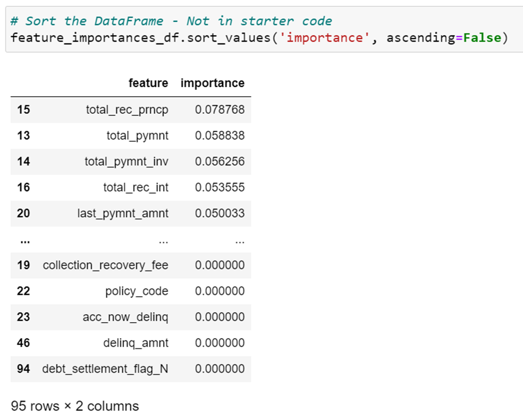Select the collection_recovery_fee feature cell
523x420 pixels.
pyautogui.click(x=105, y=265)
